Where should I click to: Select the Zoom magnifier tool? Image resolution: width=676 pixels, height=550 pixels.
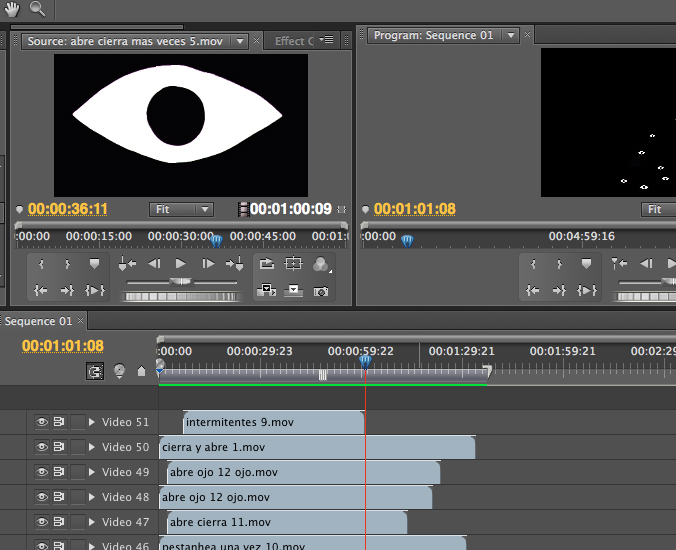37,9
